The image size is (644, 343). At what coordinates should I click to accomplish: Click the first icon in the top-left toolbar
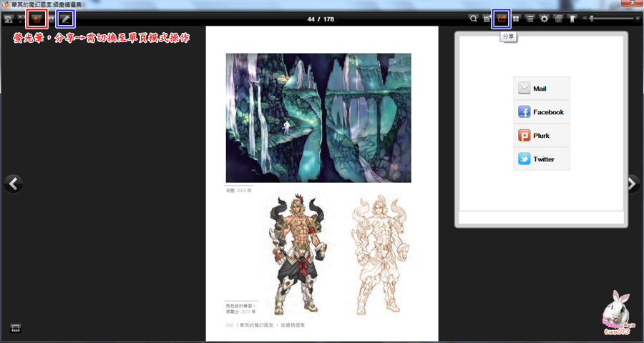9,19
